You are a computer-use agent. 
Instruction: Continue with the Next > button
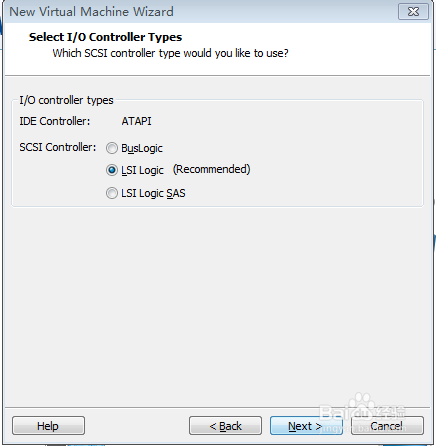coord(306,426)
